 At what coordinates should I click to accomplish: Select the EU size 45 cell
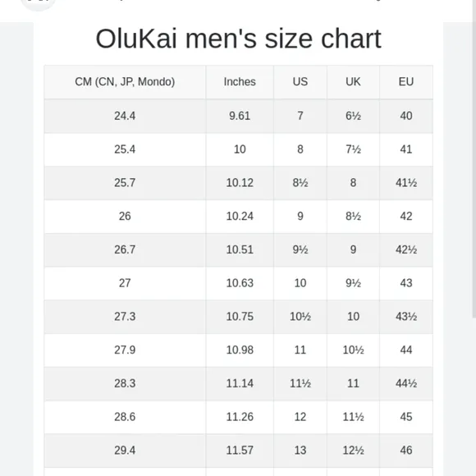(x=406, y=417)
